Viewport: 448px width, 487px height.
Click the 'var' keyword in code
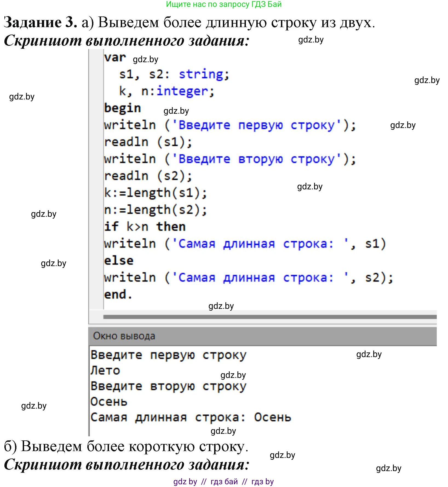coord(115,58)
